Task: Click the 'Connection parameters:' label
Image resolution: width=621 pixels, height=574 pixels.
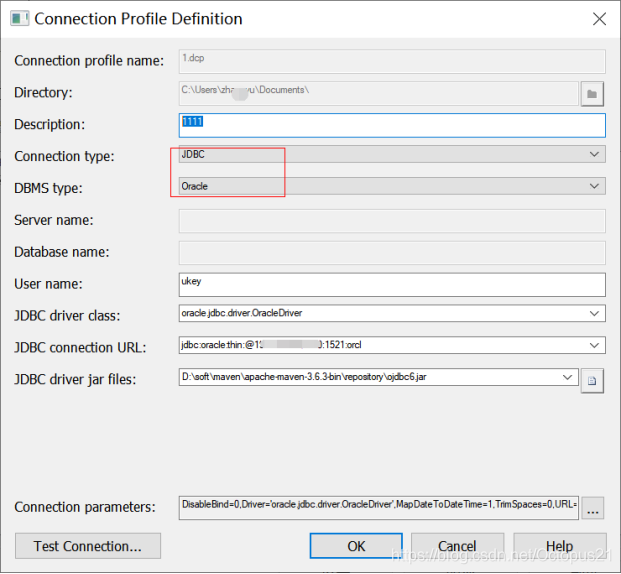Action: point(85,507)
